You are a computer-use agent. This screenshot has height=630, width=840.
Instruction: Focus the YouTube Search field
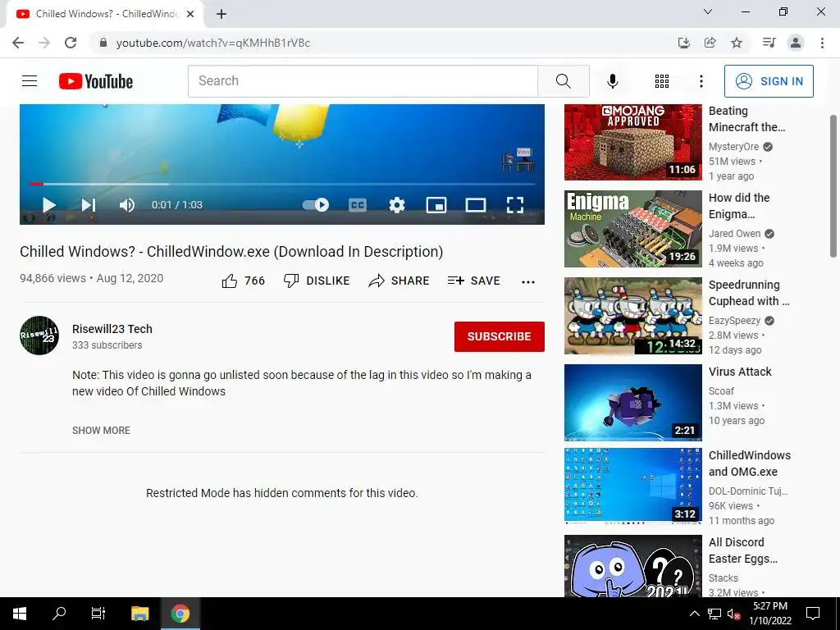pos(363,81)
